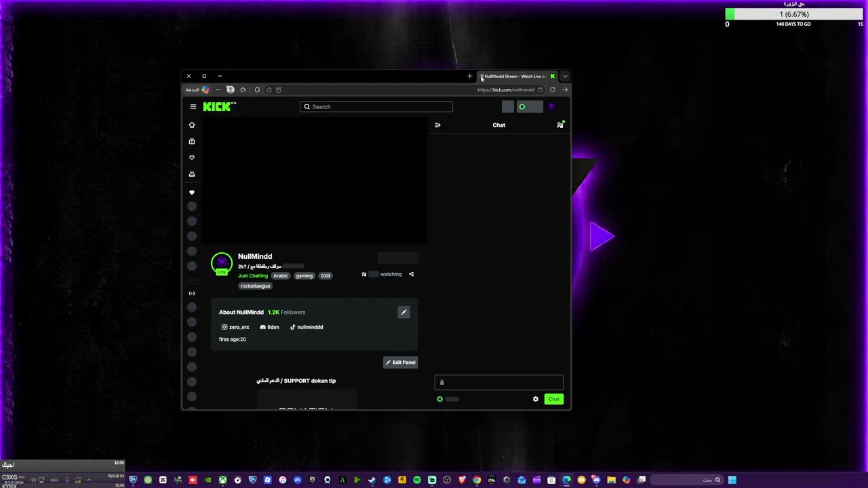Click the green KICK logo

pyautogui.click(x=217, y=106)
